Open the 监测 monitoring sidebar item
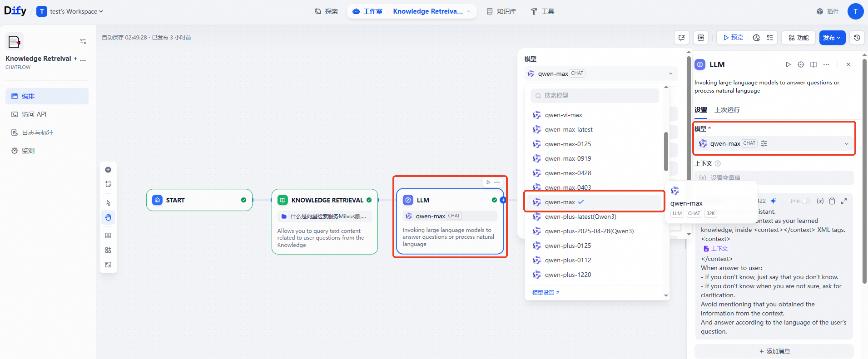This screenshot has width=868, height=359. pos(47,151)
